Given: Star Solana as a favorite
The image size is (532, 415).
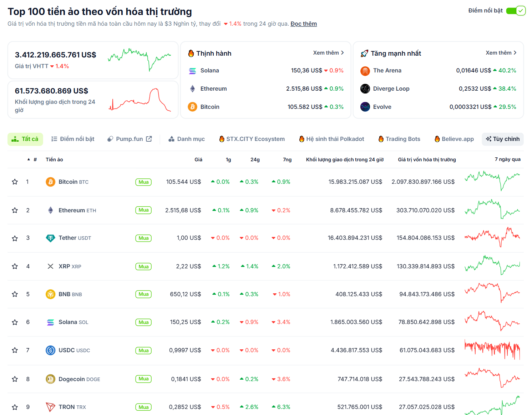Looking at the screenshot, I should 15,323.
